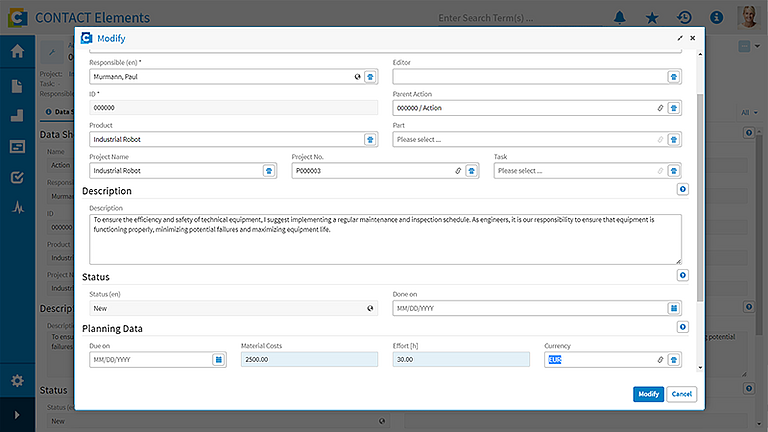This screenshot has width=768, height=432.
Task: Open Currency catalog selection icon
Action: click(x=674, y=360)
